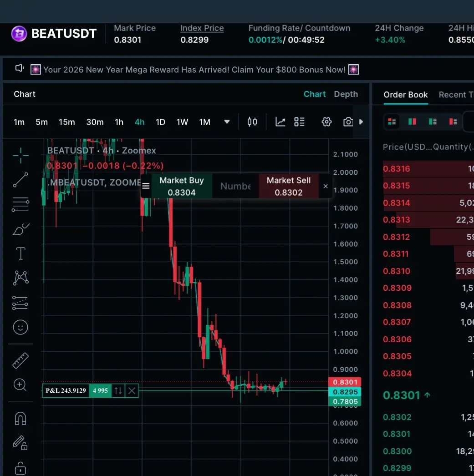Switch to the Chart view tab
This screenshot has width=474, height=476.
[315, 94]
